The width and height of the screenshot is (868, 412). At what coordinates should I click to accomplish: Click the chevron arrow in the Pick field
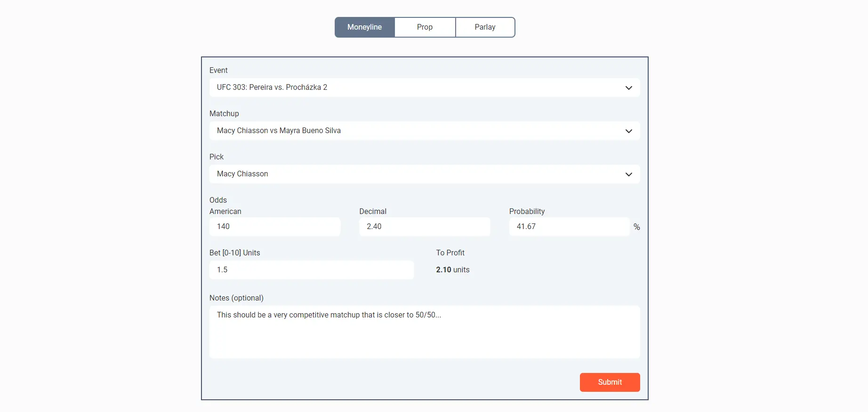pyautogui.click(x=628, y=174)
